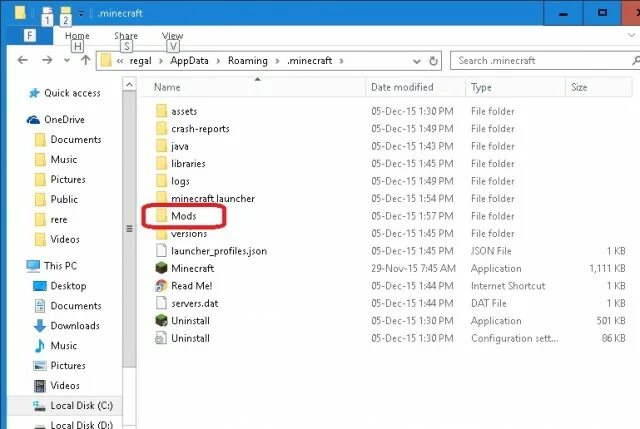Open the assets folder icon

click(x=162, y=111)
